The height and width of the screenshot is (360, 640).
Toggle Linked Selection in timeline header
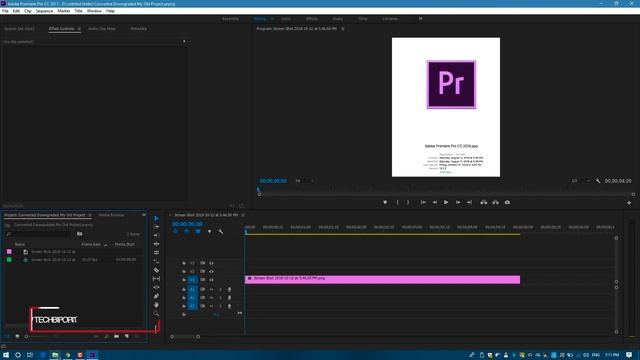pos(198,231)
